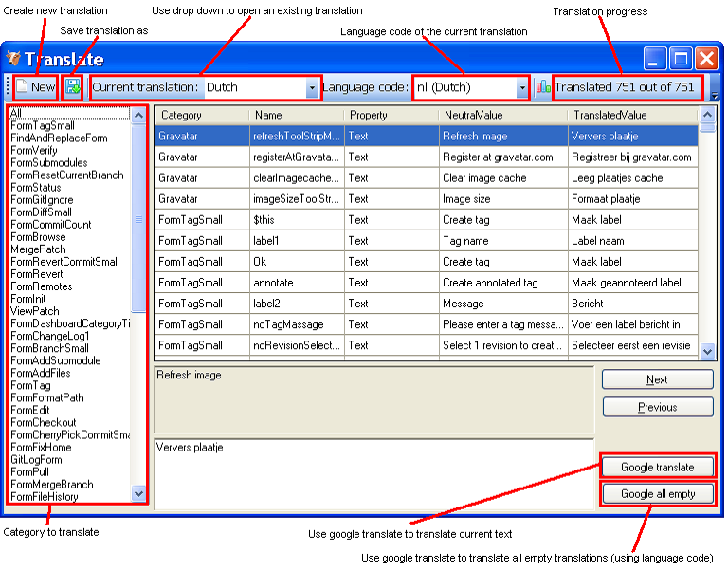Select GitLogForm category
The image size is (728, 571).
pyautogui.click(x=69, y=460)
